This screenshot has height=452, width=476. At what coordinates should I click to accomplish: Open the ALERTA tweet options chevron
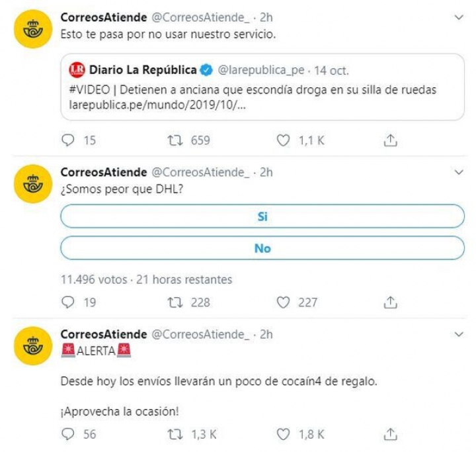[x=459, y=335]
